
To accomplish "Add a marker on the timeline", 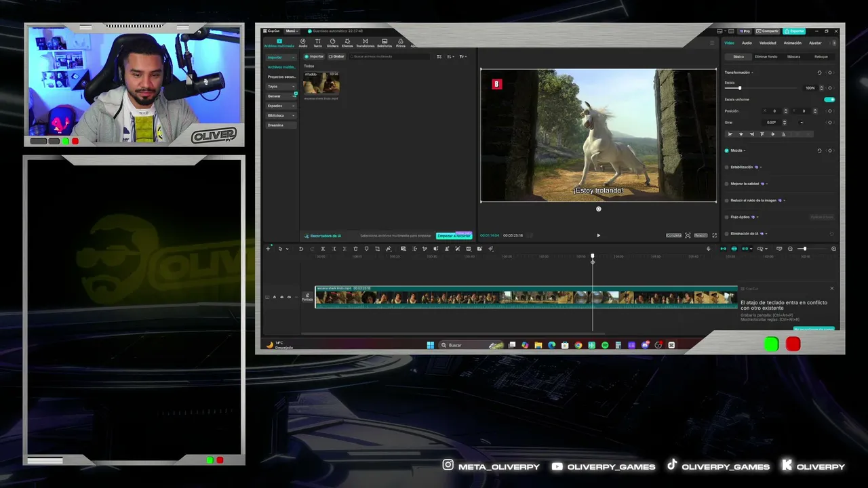I will coord(367,249).
